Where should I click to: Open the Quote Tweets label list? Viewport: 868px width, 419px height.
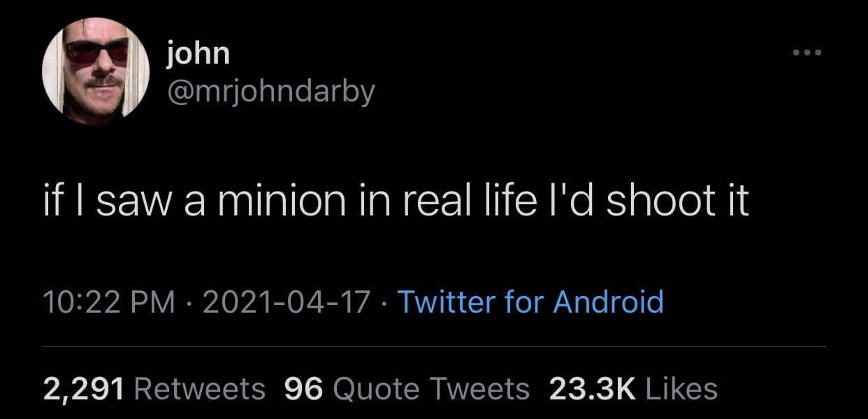[431, 389]
